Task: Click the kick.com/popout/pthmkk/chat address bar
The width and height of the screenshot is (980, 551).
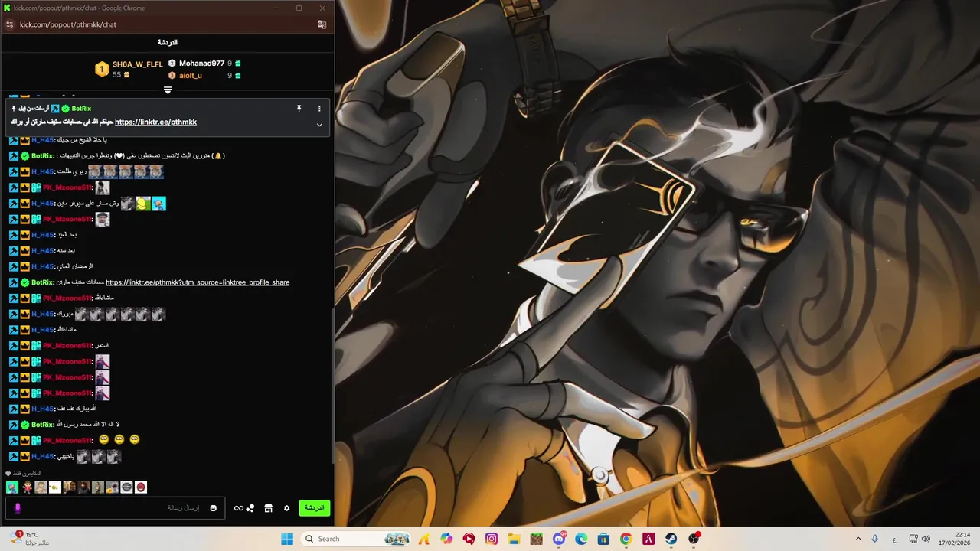Action: [x=68, y=24]
